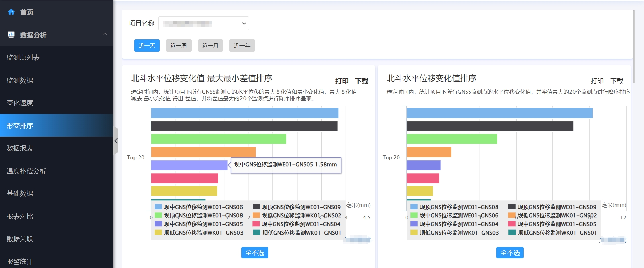Click the dark gray bar in left chart
The image size is (644, 268).
click(244, 126)
